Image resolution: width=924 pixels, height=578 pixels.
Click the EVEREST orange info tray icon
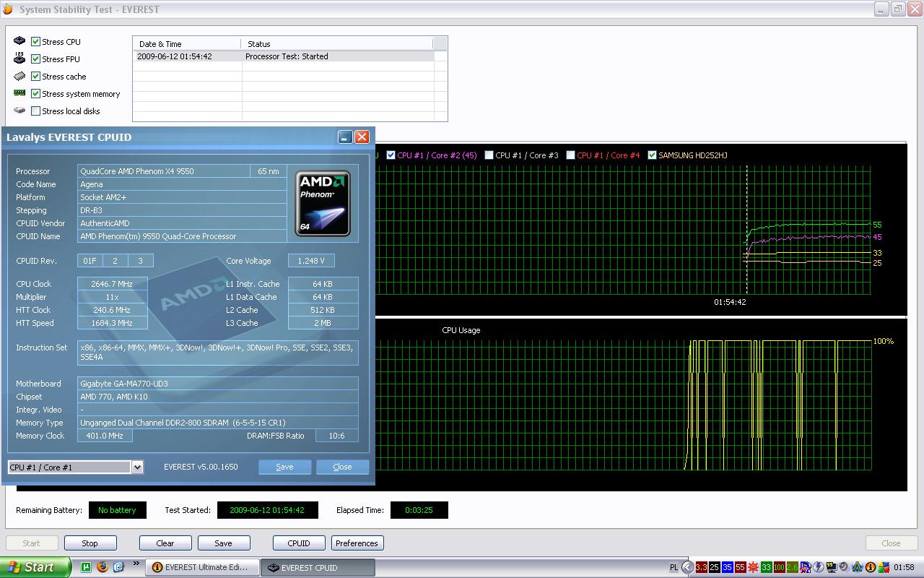coord(870,567)
